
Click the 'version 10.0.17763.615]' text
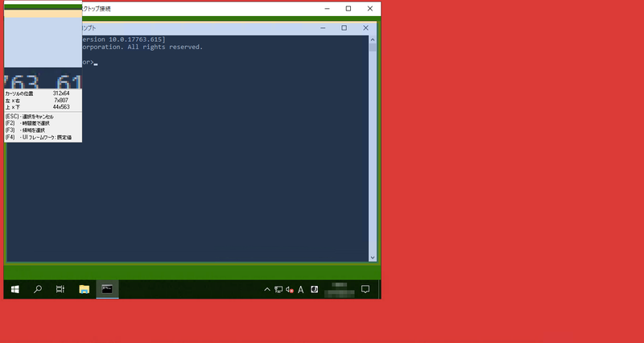[x=124, y=39]
